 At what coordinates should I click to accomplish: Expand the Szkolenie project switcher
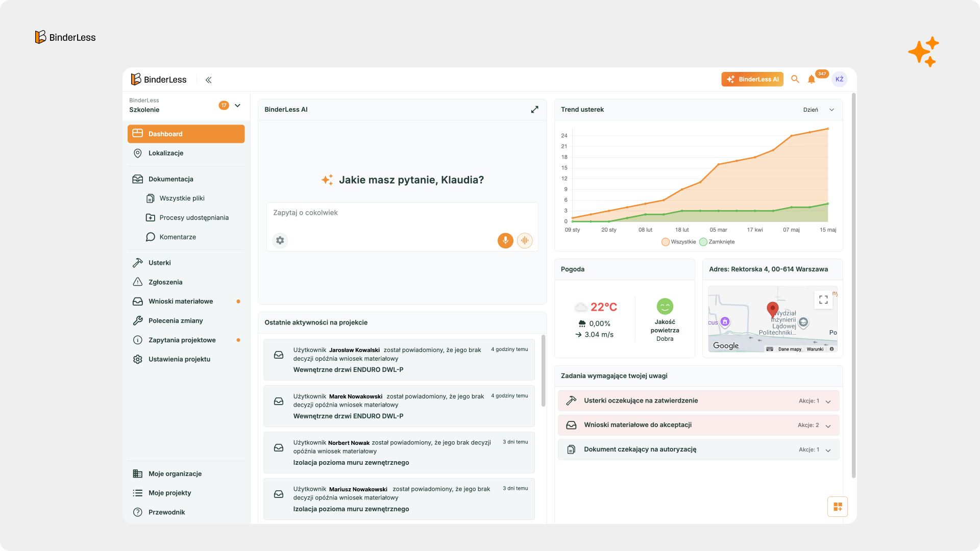point(237,106)
